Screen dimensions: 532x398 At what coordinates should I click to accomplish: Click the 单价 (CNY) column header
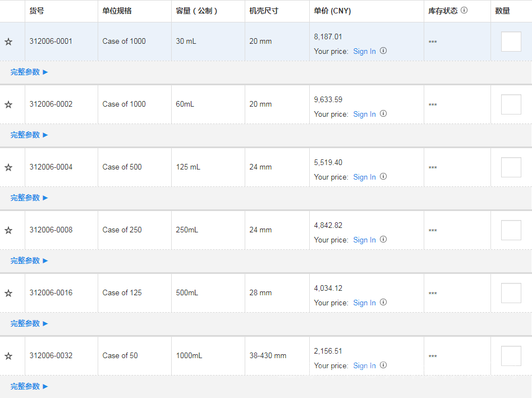click(332, 11)
